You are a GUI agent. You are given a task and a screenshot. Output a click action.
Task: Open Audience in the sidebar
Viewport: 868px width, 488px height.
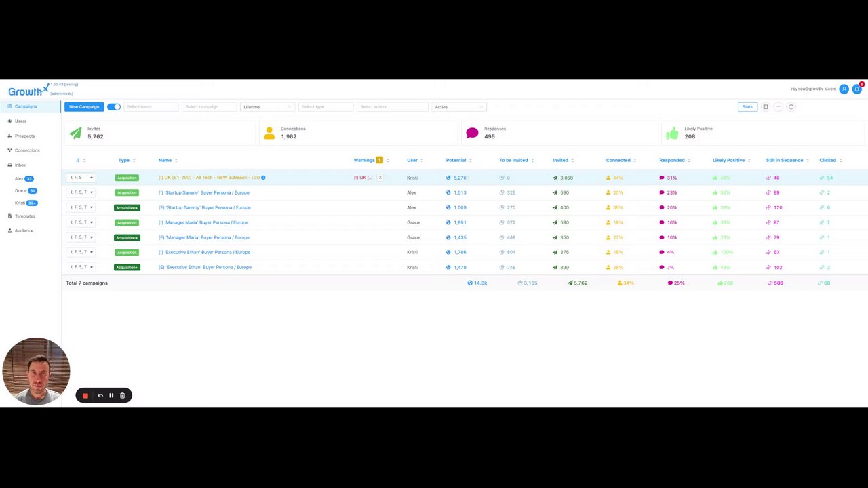point(24,231)
